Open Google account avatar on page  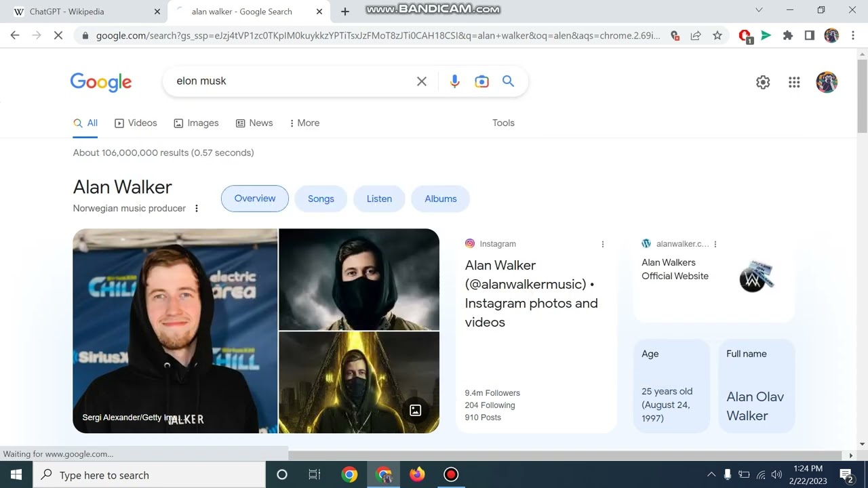tap(827, 82)
